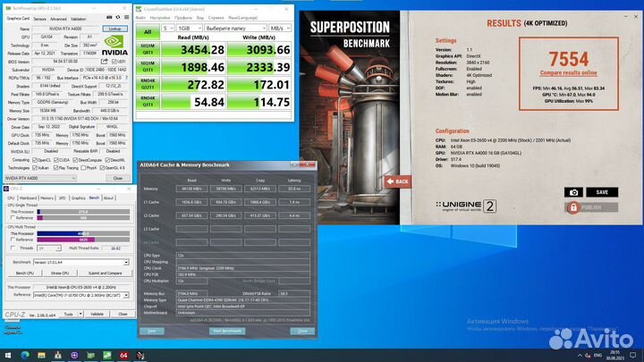This screenshot has width=644, height=362.
Task: Click Compare results online link
Action: 569,73
